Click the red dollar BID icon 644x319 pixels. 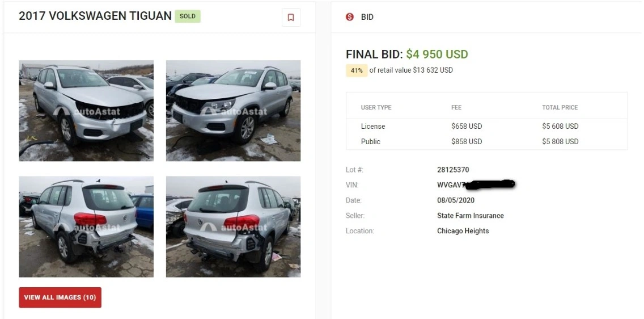[x=350, y=17]
